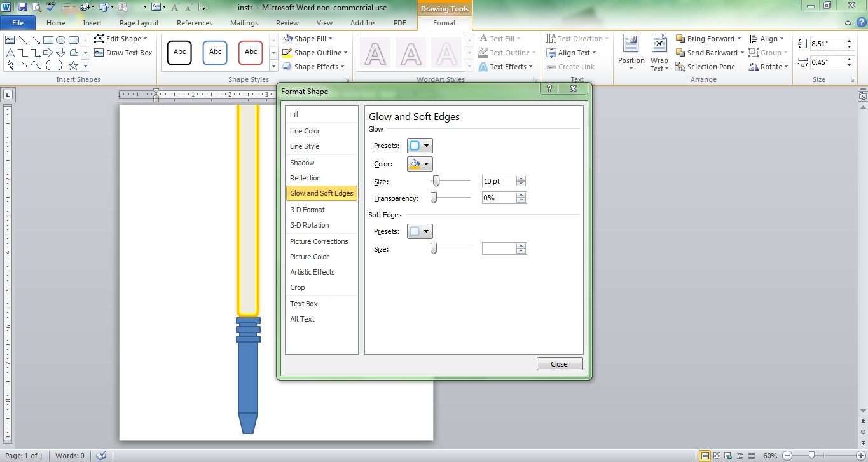Expand the Bring Forward dropdown arrow
868x462 pixels.
[x=740, y=39]
